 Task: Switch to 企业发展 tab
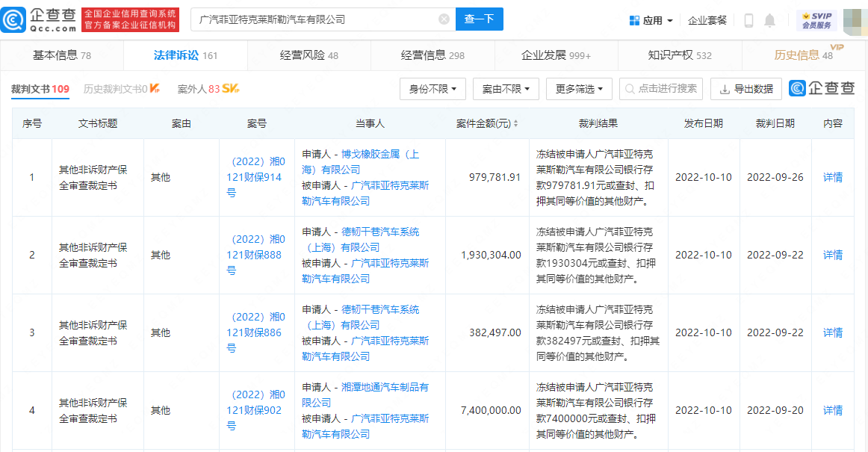[556, 55]
